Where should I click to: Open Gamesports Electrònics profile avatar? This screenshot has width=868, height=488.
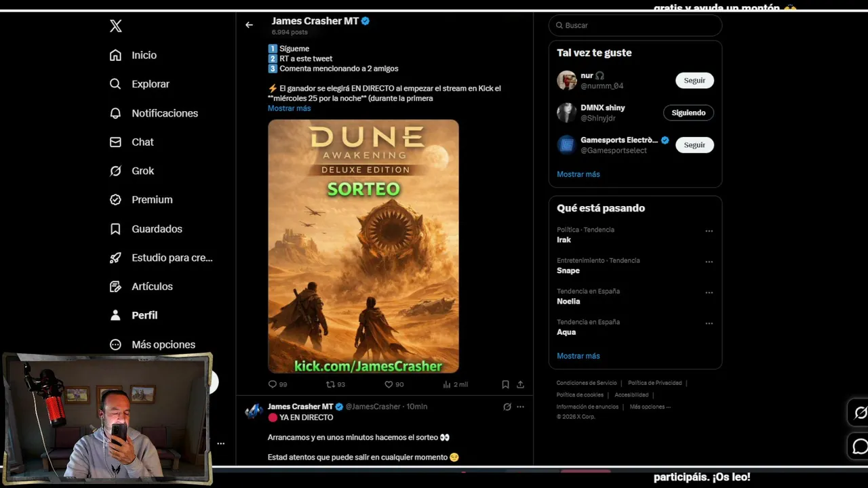click(566, 145)
